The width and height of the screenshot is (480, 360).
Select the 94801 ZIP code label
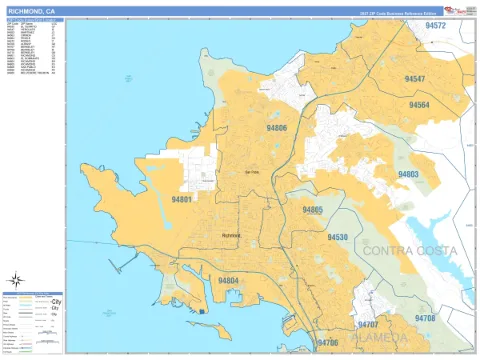[x=182, y=199]
